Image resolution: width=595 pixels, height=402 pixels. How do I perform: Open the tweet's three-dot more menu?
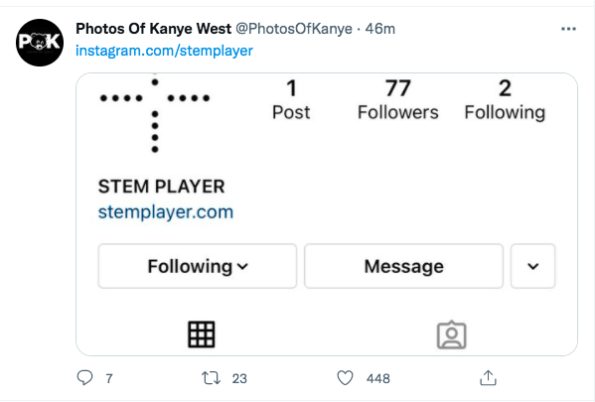(568, 29)
